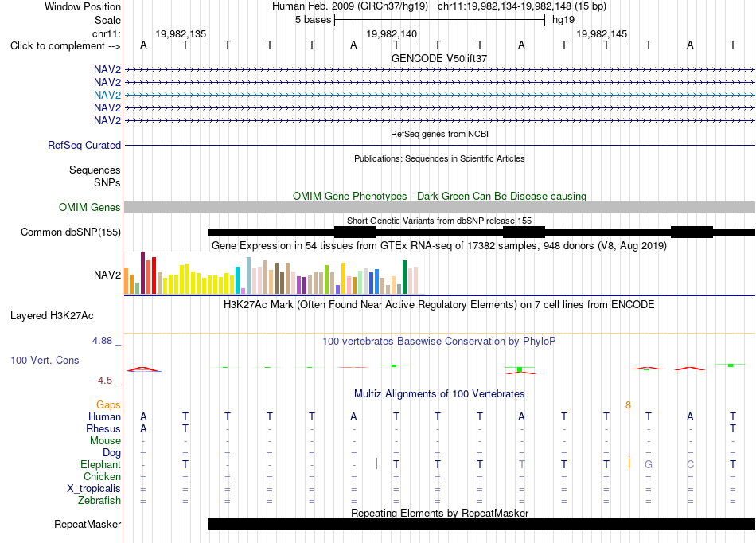Click the 'SNPs' publications track label
The height and width of the screenshot is (543, 756).
tap(107, 183)
